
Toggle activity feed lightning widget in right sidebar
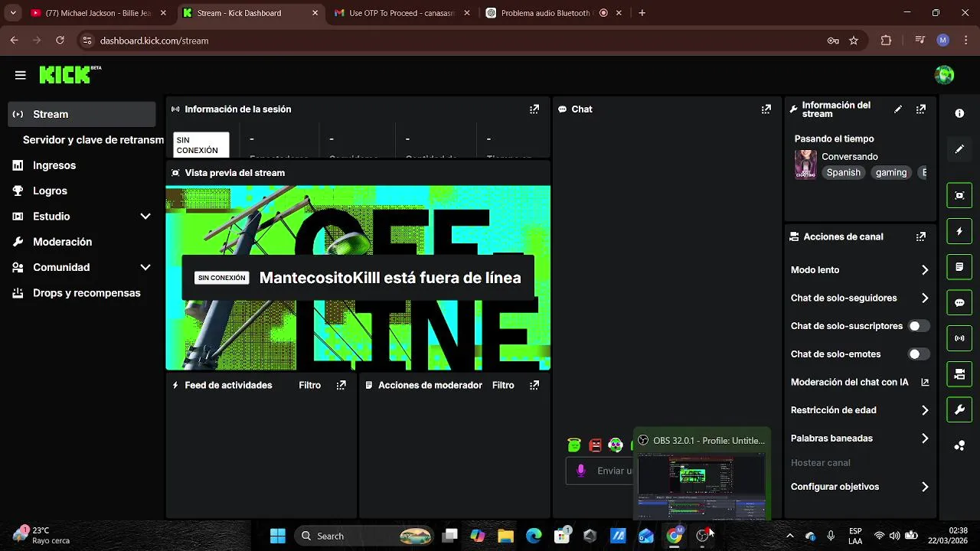coord(959,231)
